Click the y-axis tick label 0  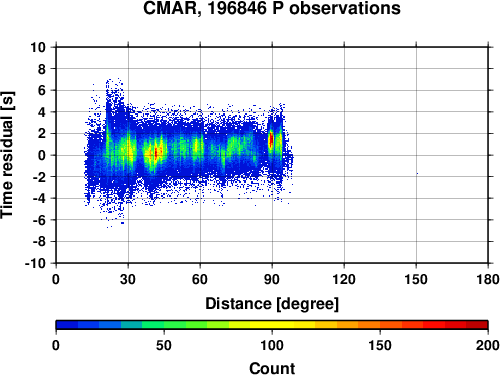pyautogui.click(x=42, y=155)
